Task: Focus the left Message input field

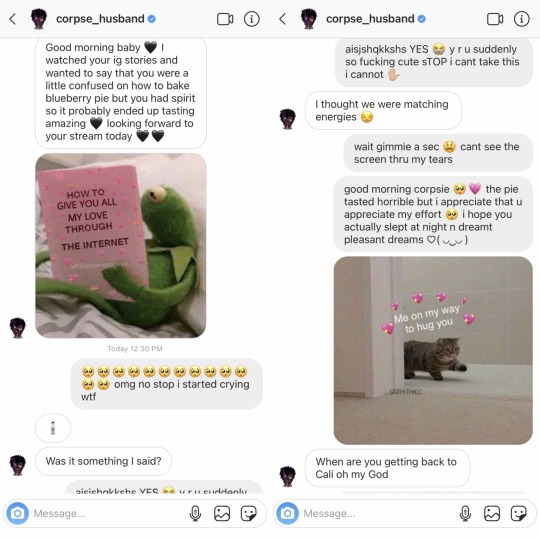Action: [108, 513]
